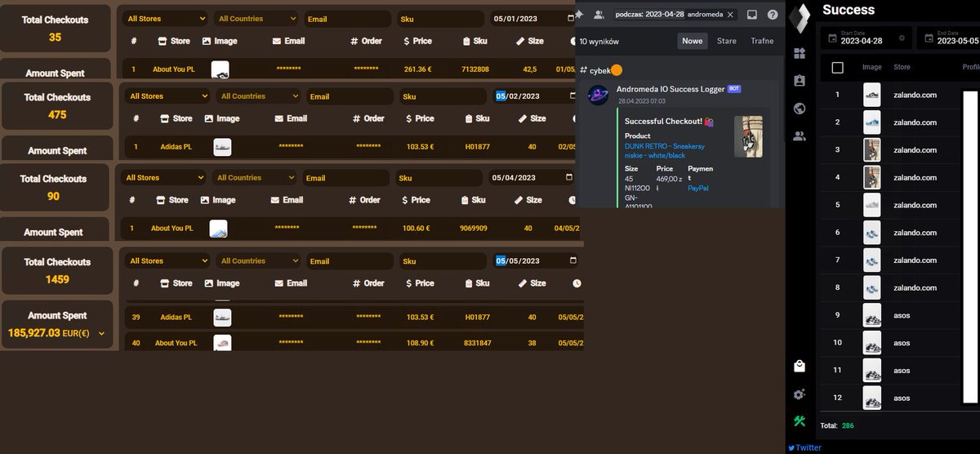The width and height of the screenshot is (980, 454).
Task: Clear the Start Date 2023-04-28 value
Action: tap(902, 38)
